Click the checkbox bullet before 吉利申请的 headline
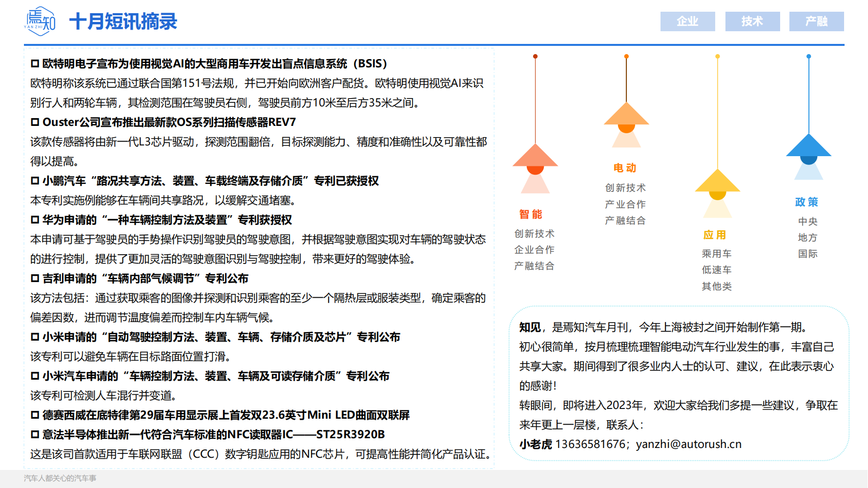 pyautogui.click(x=35, y=278)
